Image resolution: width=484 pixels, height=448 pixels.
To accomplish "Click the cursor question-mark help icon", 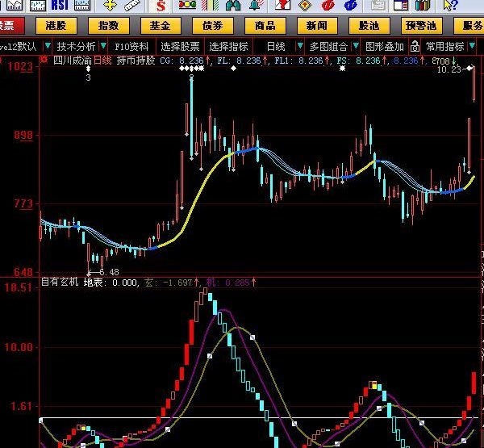I will point(449,6).
